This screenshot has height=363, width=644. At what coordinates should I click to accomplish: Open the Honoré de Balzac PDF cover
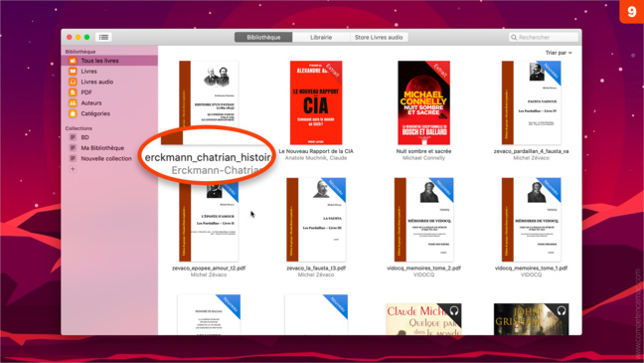(x=209, y=314)
